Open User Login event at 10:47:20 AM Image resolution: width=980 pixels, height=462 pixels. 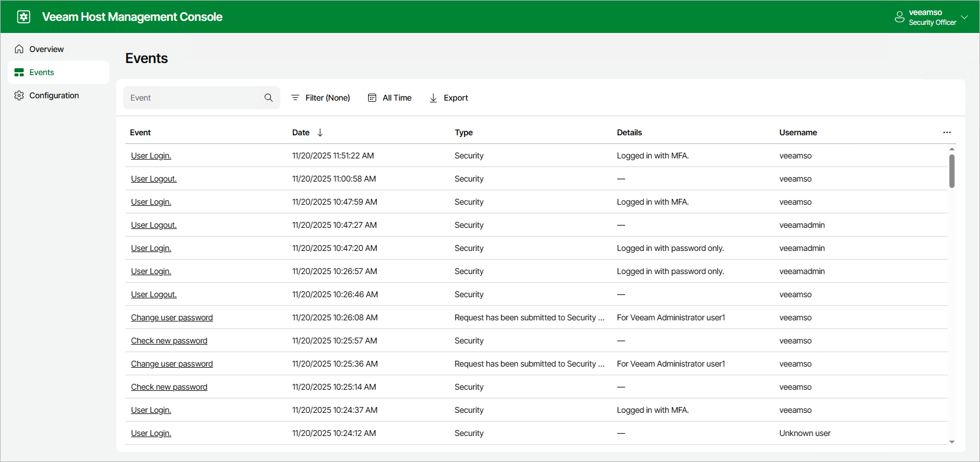click(x=151, y=248)
